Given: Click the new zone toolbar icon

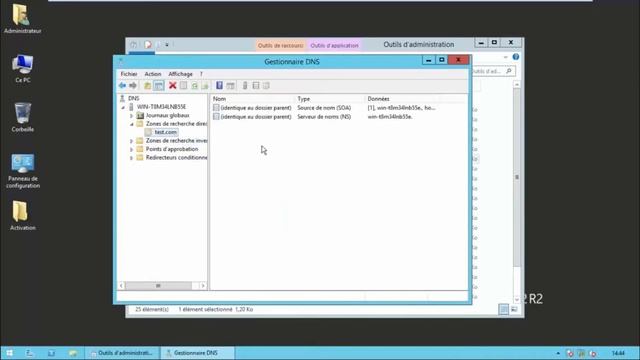Looking at the screenshot, I should (256, 86).
